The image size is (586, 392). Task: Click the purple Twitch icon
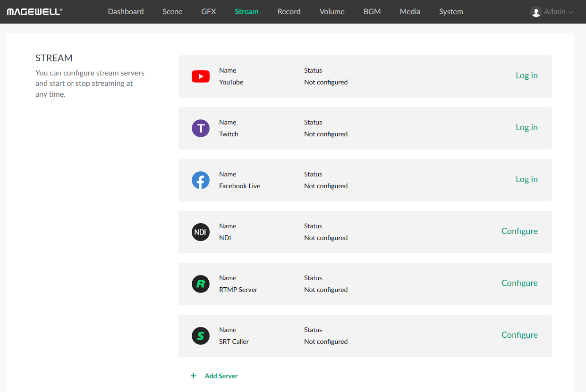tap(201, 128)
